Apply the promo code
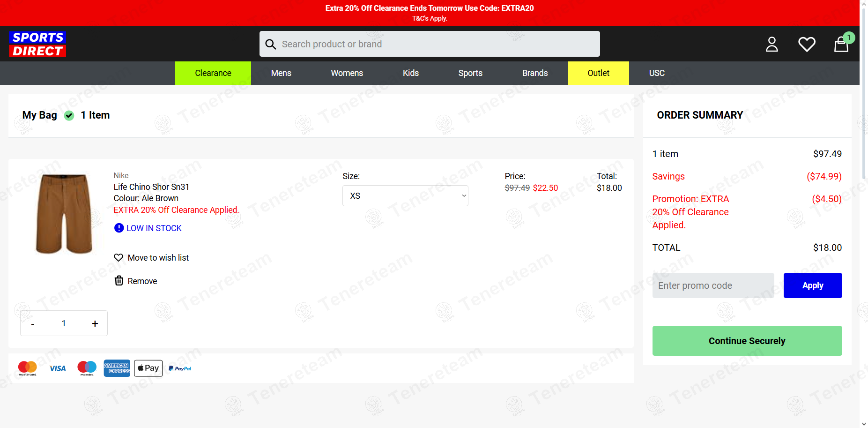Viewport: 868px width, 428px height. [813, 285]
